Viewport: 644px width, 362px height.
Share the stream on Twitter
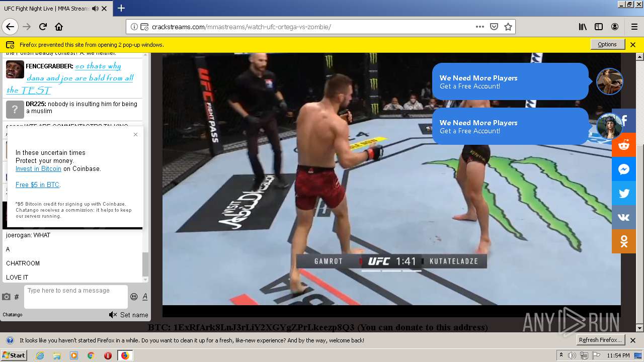624,193
